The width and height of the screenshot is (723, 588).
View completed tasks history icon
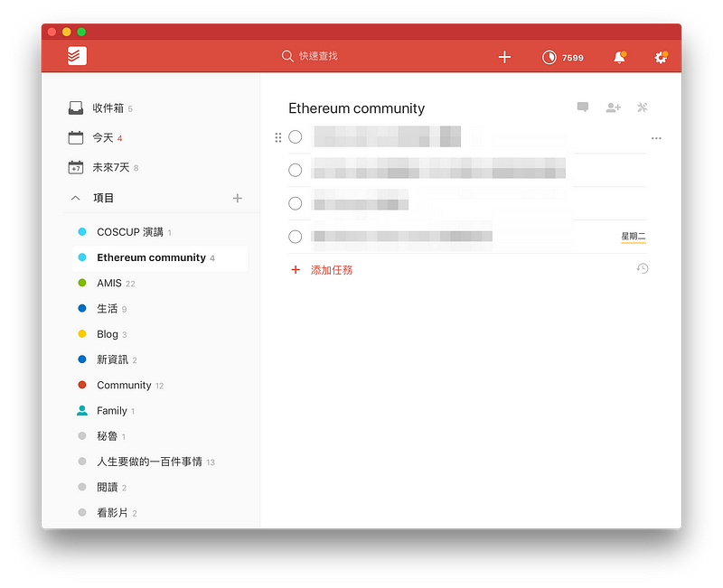point(643,268)
